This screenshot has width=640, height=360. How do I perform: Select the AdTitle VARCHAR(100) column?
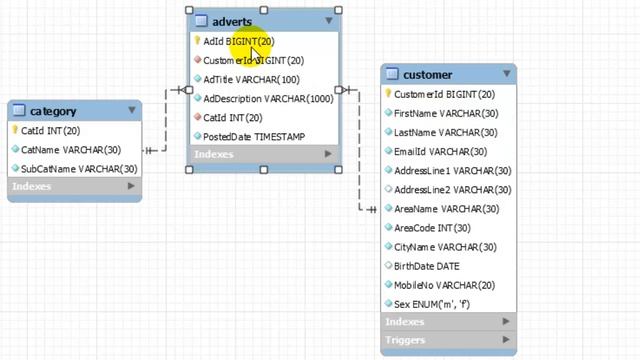pyautogui.click(x=251, y=80)
